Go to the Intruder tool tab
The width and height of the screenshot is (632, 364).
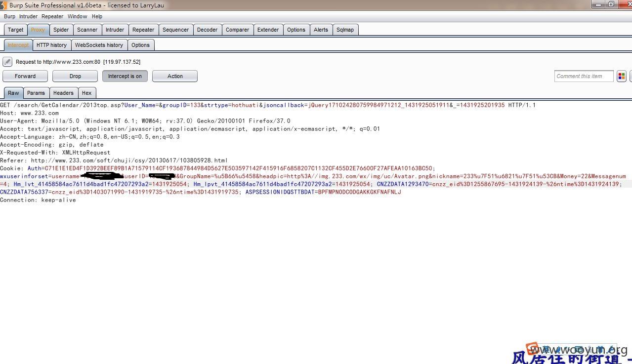[x=115, y=30]
